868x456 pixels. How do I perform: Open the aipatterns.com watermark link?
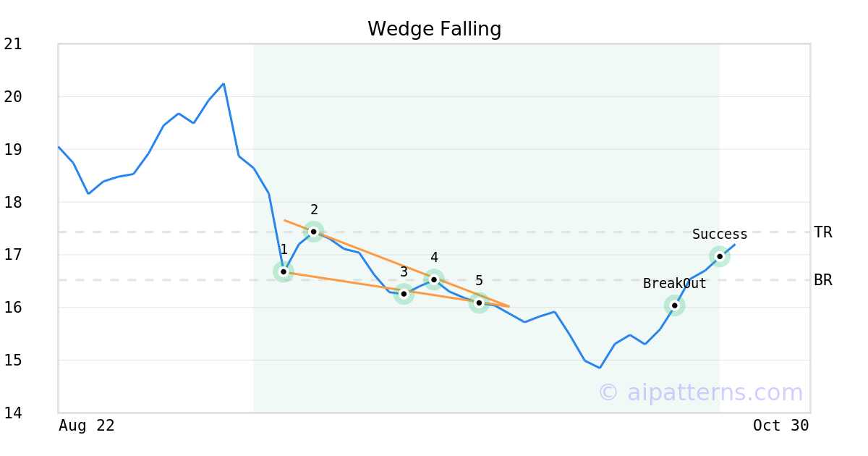click(700, 392)
